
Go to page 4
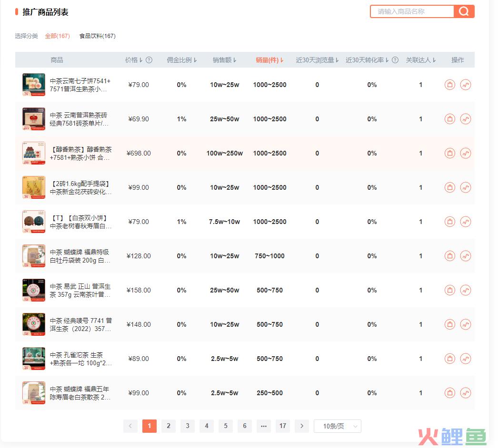tap(207, 426)
